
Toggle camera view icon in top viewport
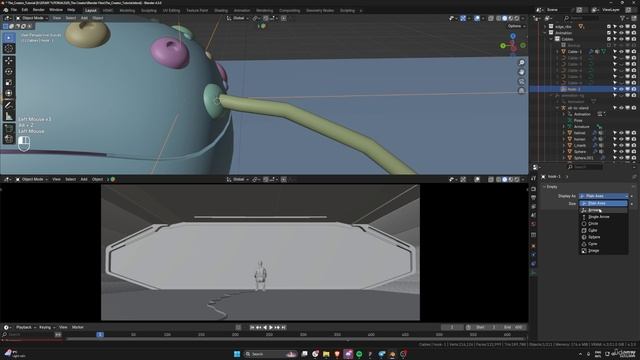click(521, 81)
